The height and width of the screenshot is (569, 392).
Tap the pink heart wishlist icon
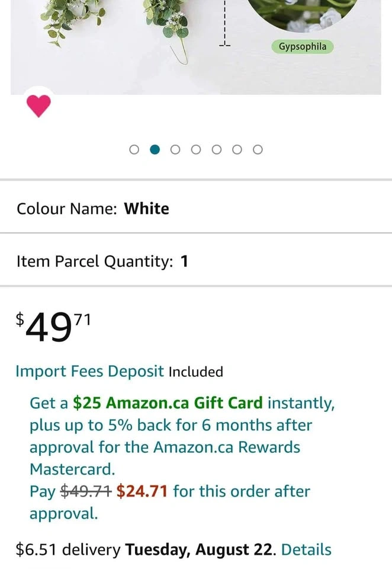point(38,106)
